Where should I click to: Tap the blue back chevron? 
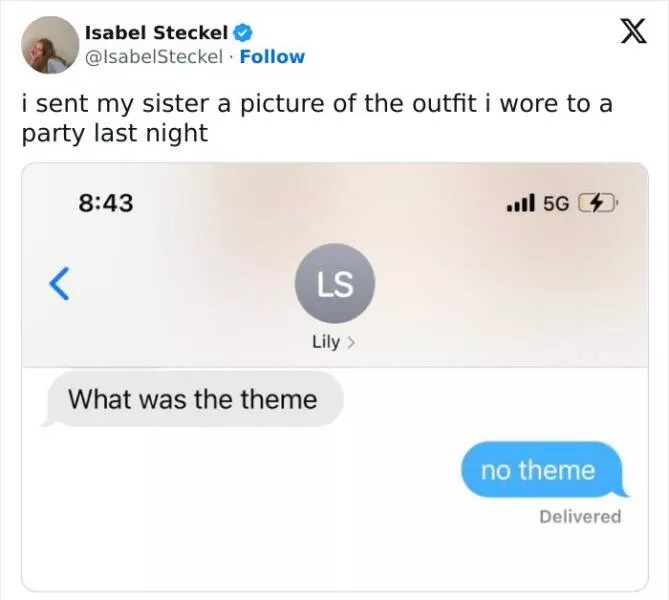pos(59,284)
